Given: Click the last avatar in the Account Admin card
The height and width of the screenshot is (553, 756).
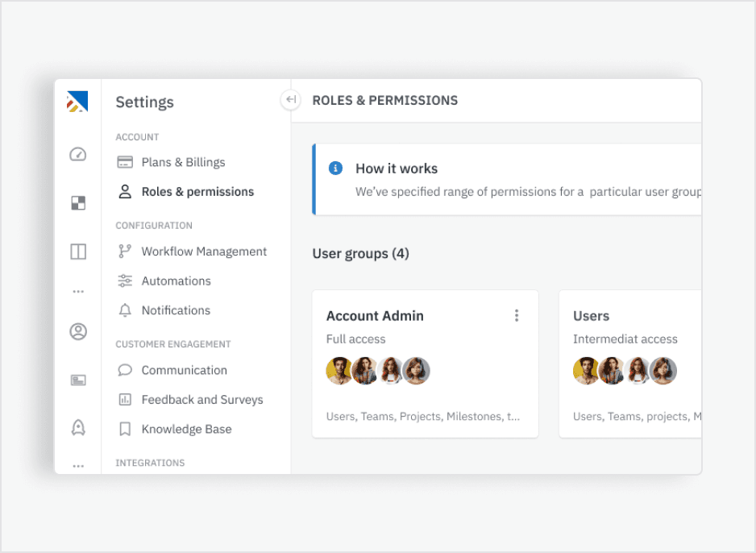Looking at the screenshot, I should point(417,371).
